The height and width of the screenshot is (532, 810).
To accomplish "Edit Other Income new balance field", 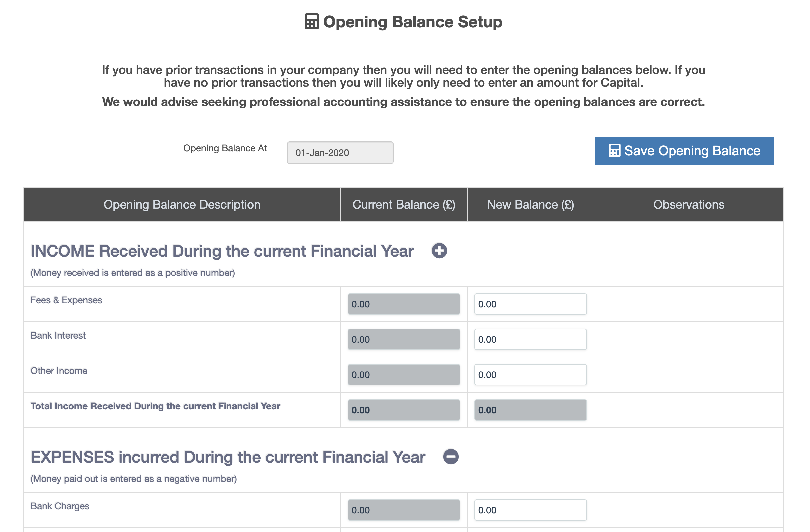I will tap(530, 375).
